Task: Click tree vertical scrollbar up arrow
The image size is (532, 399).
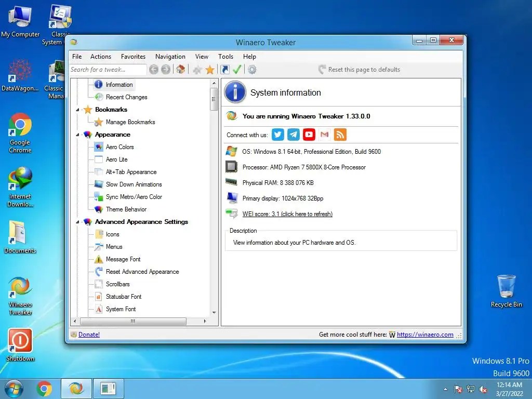Action: click(214, 83)
